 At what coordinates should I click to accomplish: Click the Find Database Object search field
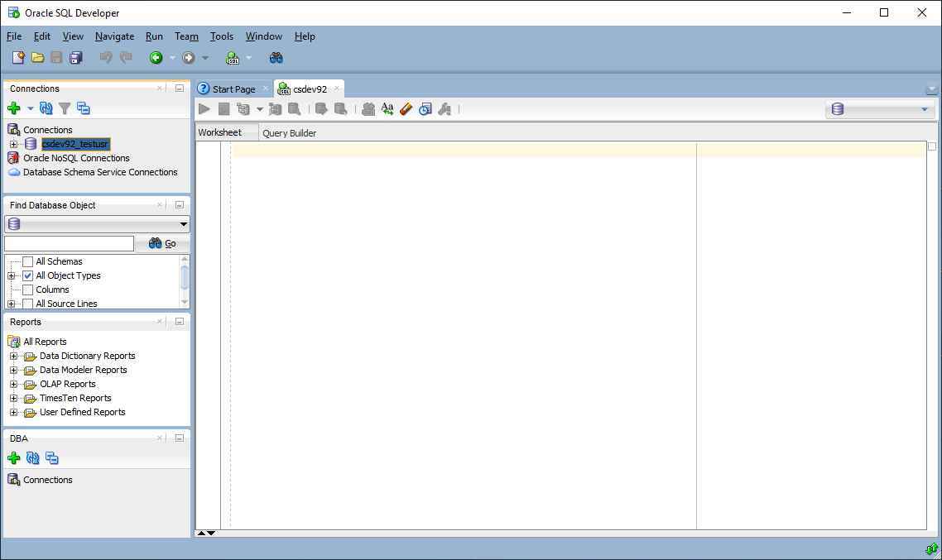[69, 243]
